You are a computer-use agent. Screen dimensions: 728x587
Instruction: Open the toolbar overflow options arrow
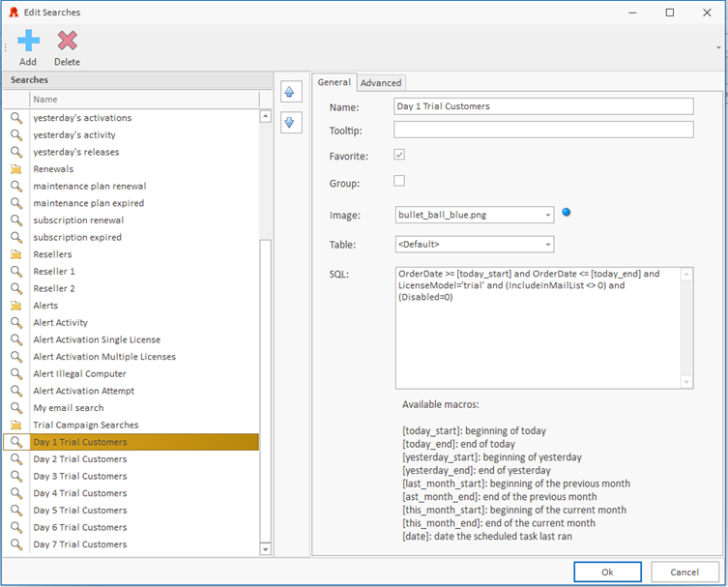click(718, 46)
